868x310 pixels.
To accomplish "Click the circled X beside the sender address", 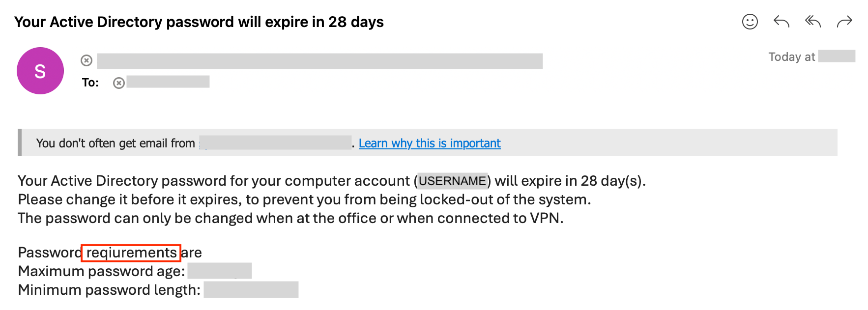I will pyautogui.click(x=87, y=60).
